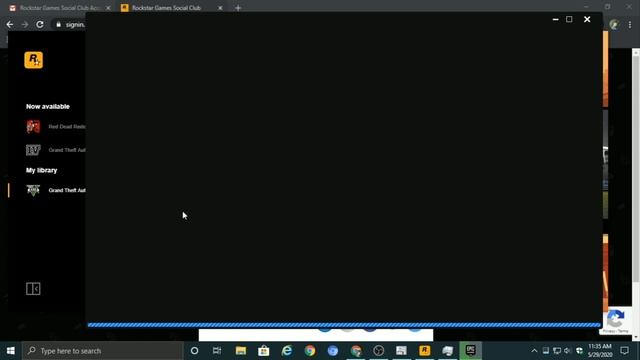This screenshot has width=640, height=360.
Task: Click the Type here to search box
Action: click(x=102, y=351)
